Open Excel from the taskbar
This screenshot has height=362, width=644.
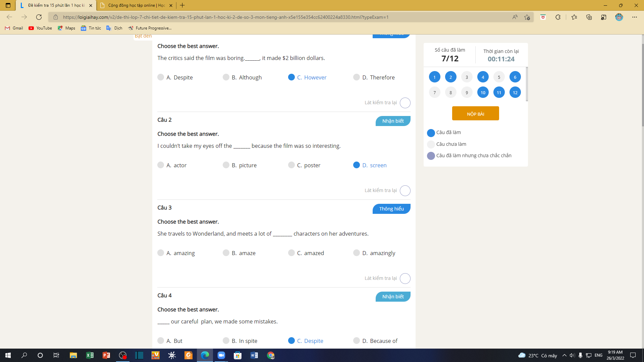pyautogui.click(x=90, y=355)
